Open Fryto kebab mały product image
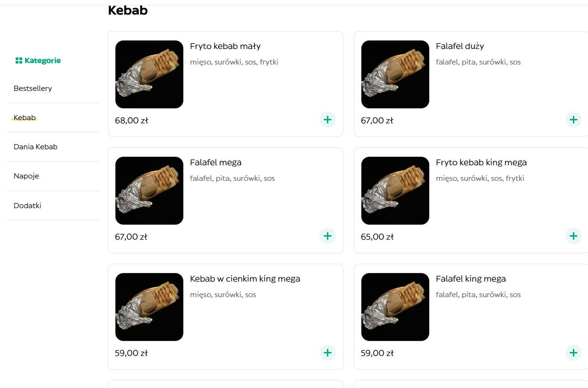The width and height of the screenshot is (588, 388). pyautogui.click(x=149, y=74)
